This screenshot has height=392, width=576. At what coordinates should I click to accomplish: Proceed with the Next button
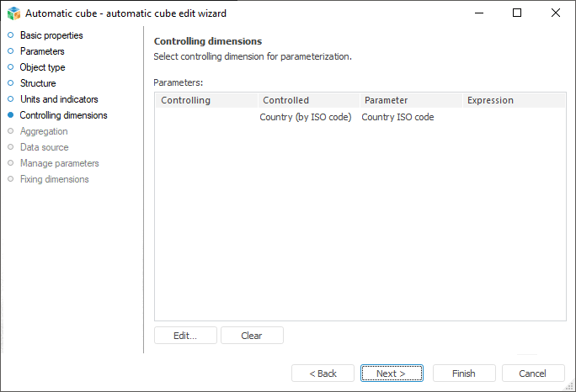coord(391,373)
